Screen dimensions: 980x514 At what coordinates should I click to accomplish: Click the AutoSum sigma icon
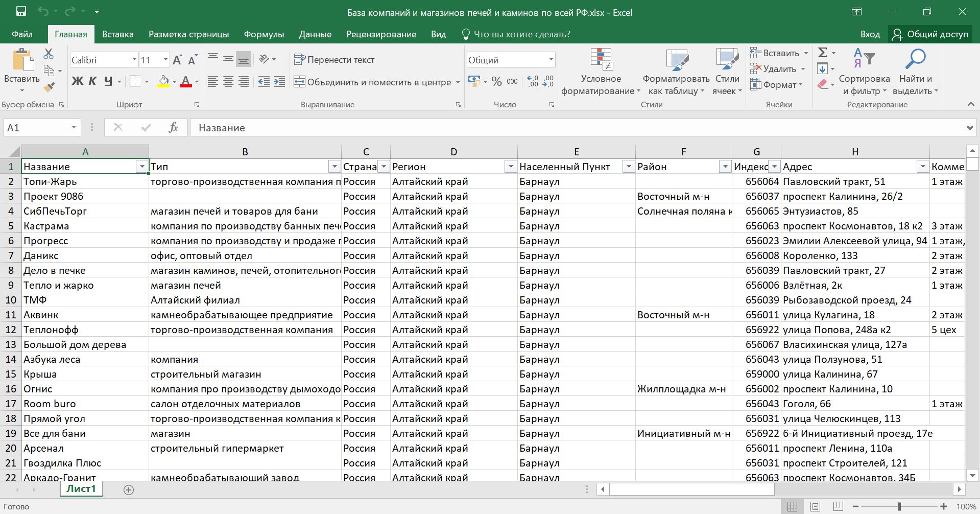click(822, 53)
